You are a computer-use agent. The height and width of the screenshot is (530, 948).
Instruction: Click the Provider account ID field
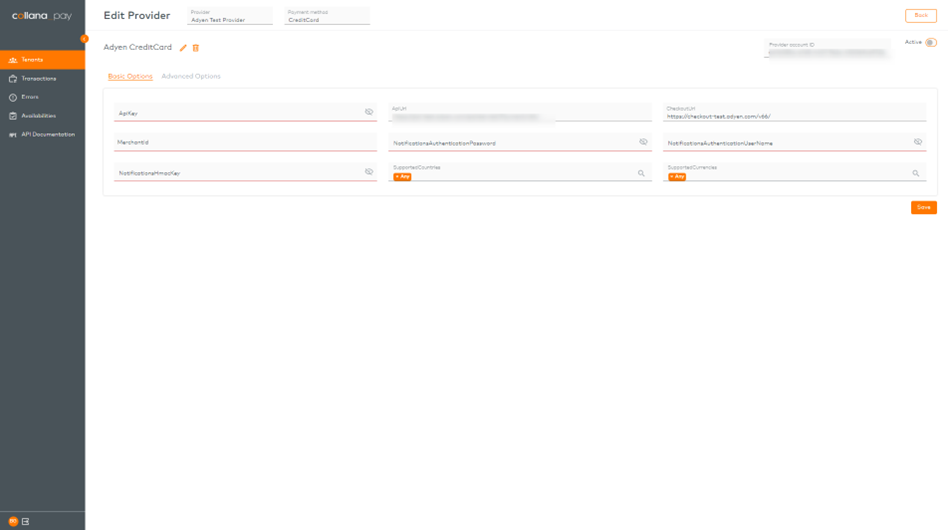coord(827,49)
